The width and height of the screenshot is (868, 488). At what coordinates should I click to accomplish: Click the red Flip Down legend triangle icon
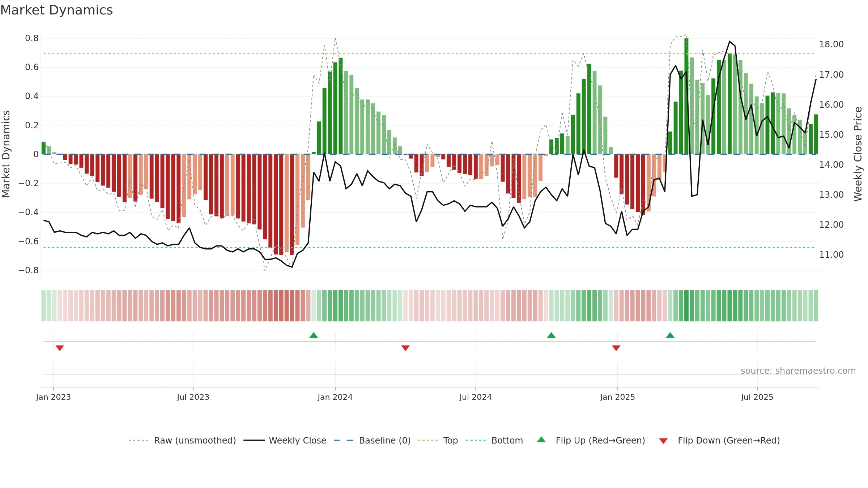point(663,441)
